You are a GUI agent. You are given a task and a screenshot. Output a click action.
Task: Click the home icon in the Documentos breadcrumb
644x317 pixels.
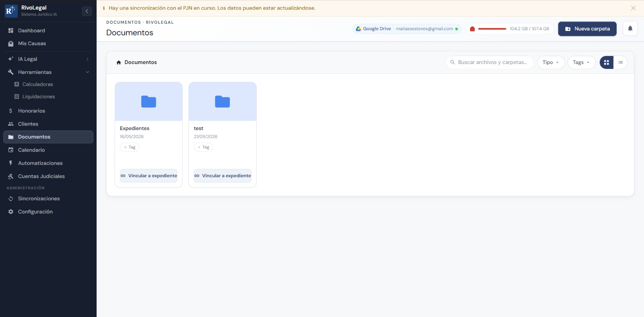(x=119, y=62)
